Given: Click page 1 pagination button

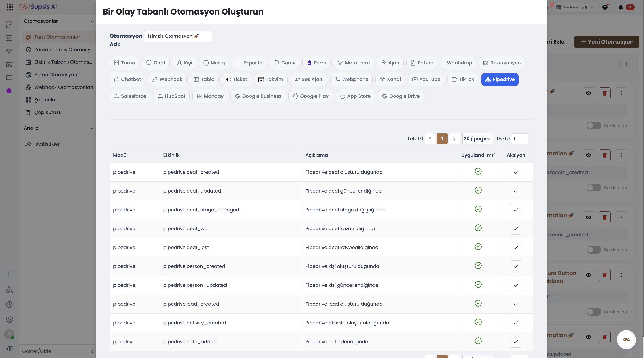Looking at the screenshot, I should pos(442,139).
